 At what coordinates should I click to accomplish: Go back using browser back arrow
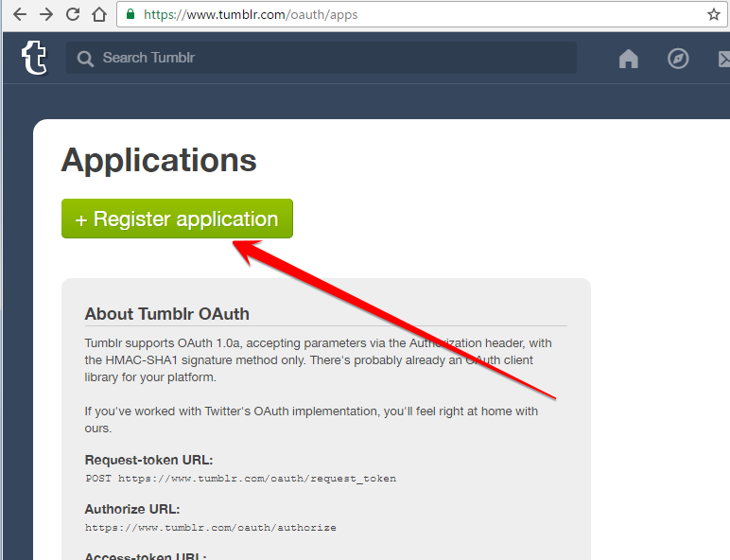point(20,14)
